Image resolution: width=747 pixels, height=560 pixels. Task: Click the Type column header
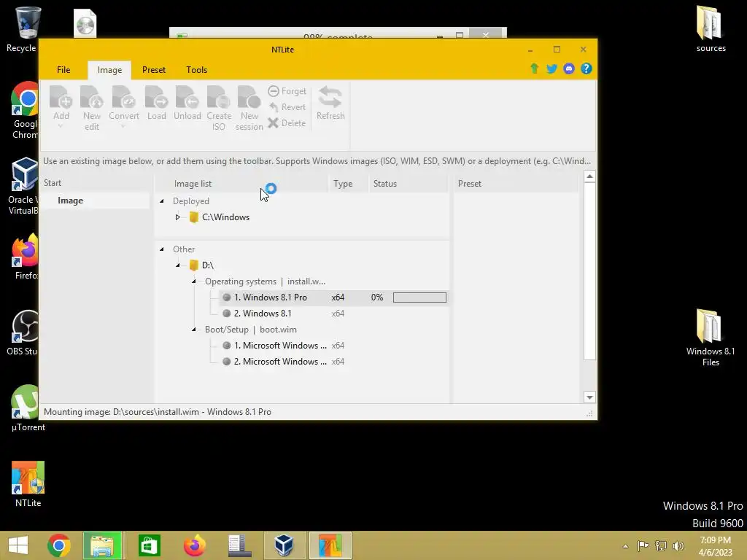(x=343, y=183)
